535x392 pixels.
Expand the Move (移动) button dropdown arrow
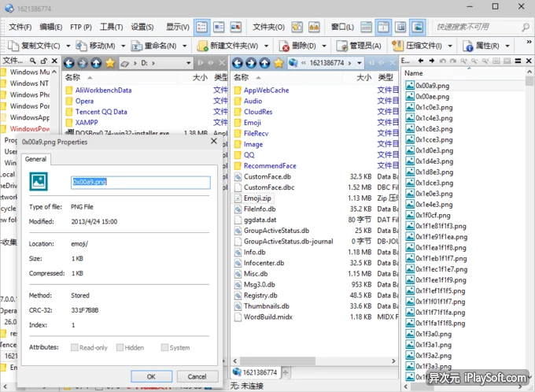[123, 46]
